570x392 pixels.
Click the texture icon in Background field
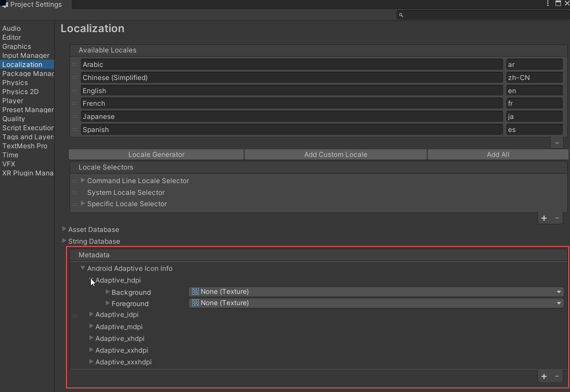195,292
